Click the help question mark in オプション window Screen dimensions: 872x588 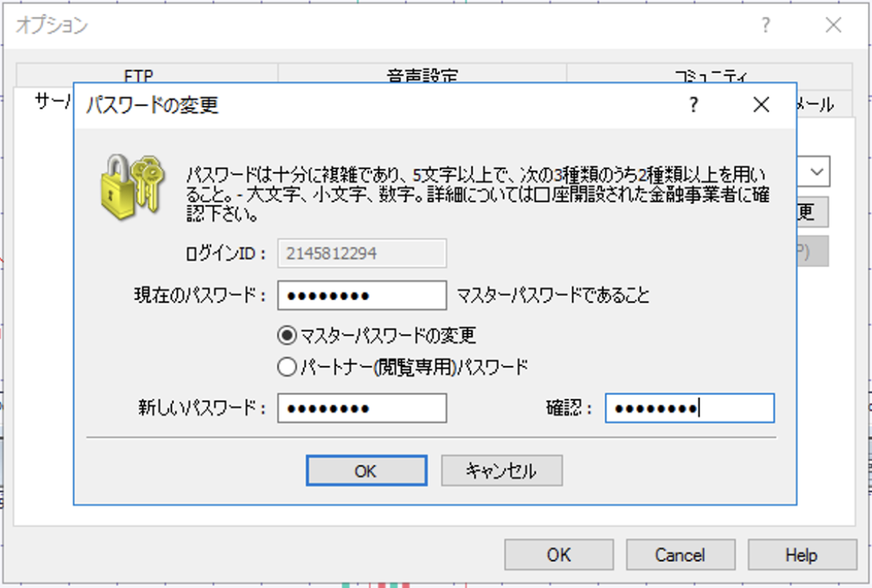pos(766,25)
